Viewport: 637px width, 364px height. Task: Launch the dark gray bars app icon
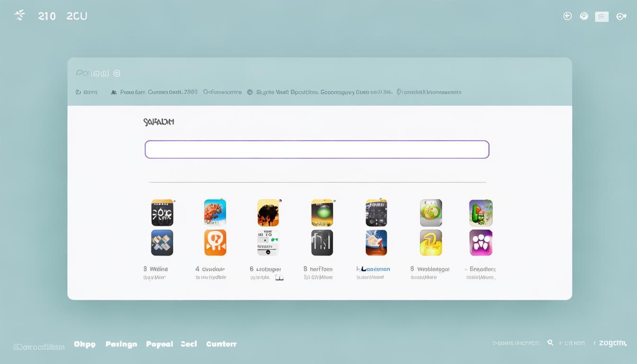[x=322, y=242]
